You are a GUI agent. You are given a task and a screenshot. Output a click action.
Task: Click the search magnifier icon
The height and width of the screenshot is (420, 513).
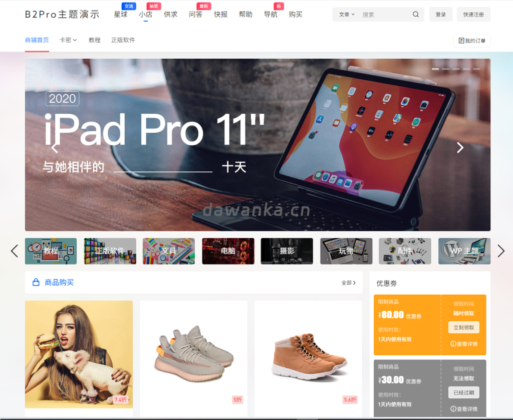pos(415,15)
